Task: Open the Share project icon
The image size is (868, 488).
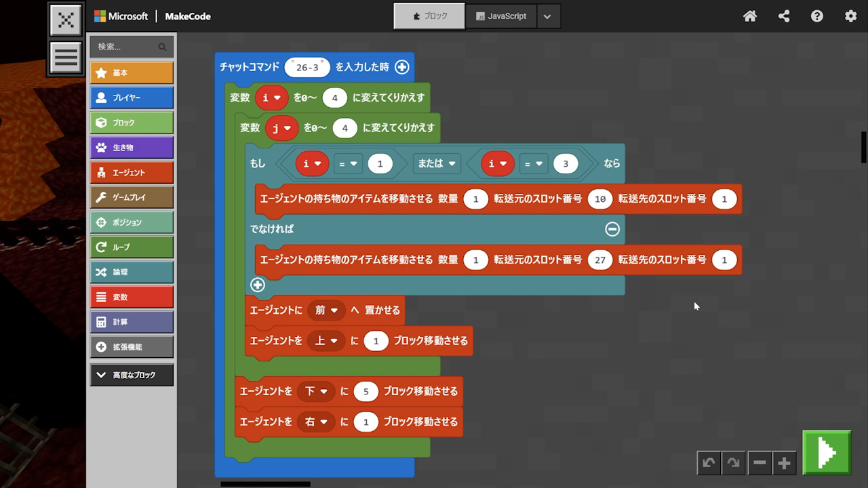Action: 784,16
